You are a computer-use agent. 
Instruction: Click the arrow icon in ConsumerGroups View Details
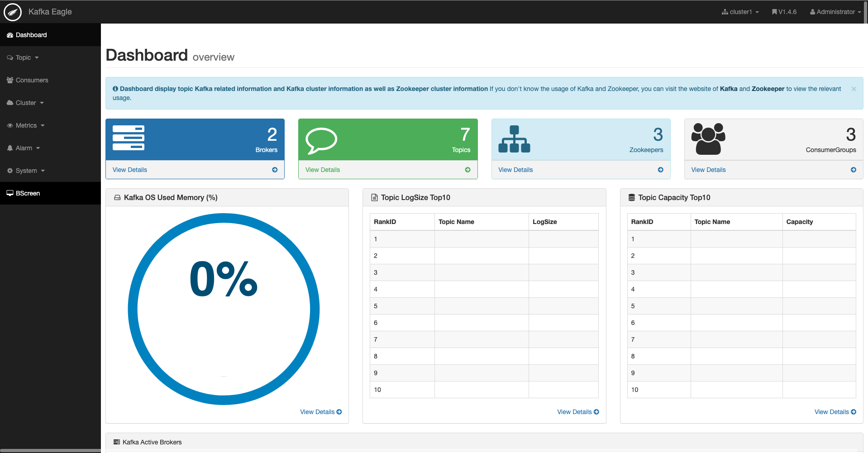pos(854,170)
